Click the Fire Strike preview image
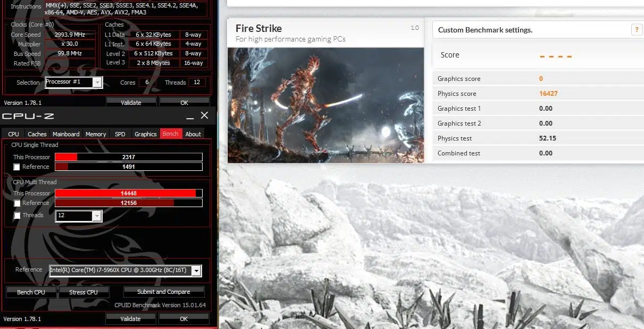The height and width of the screenshot is (329, 644). click(x=325, y=105)
